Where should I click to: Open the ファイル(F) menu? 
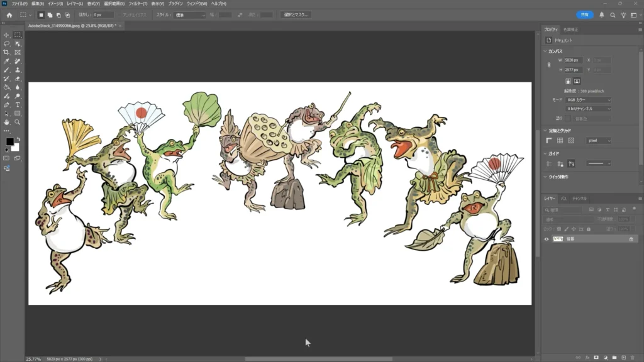point(19,4)
